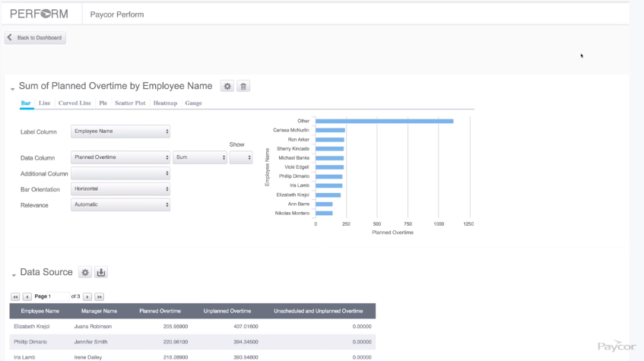Change the Sum aggregation dropdown

pos(199,157)
